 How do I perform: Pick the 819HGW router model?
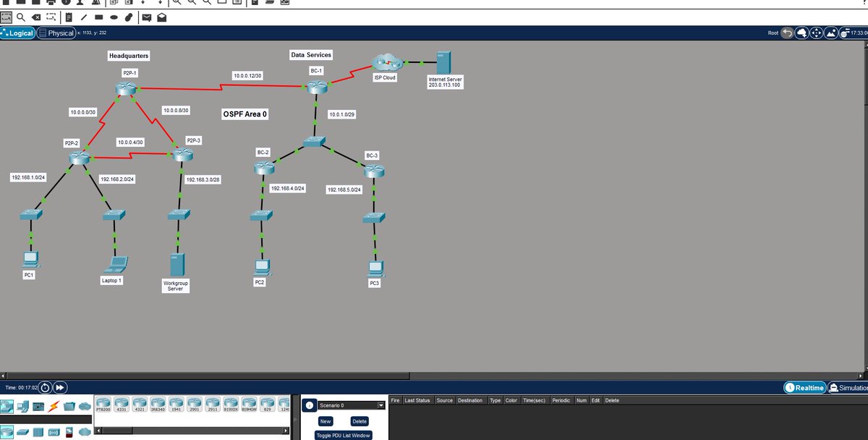point(249,405)
